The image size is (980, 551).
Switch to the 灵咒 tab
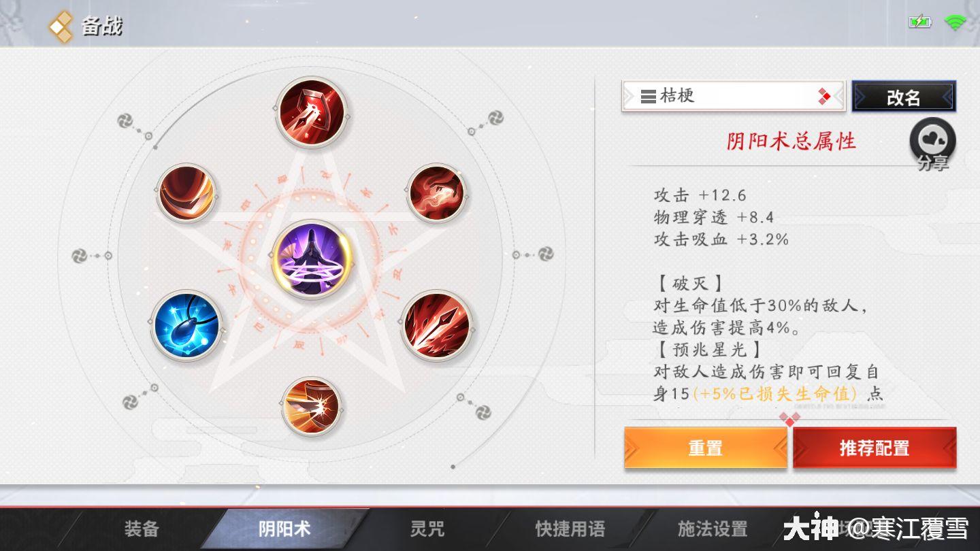(427, 529)
